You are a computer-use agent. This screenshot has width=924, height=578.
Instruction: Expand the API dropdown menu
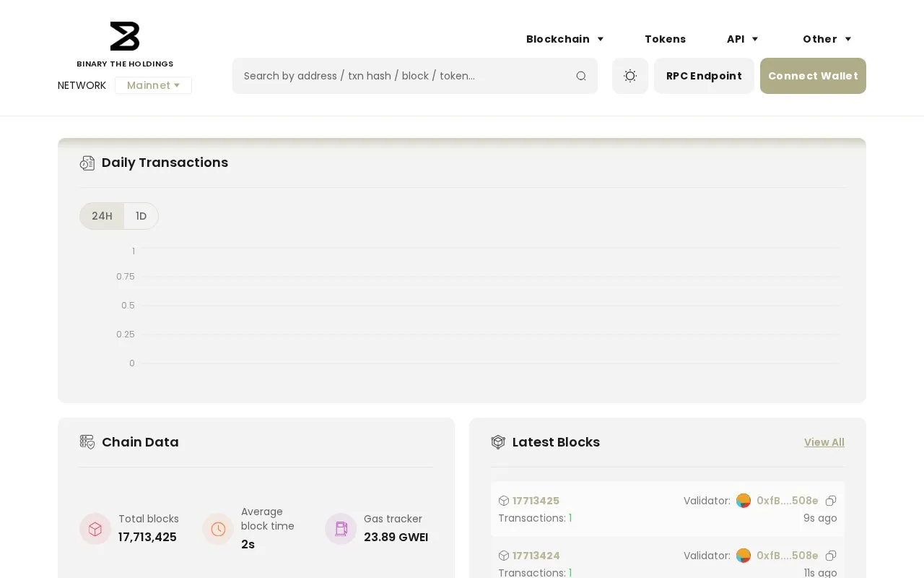[x=743, y=39]
